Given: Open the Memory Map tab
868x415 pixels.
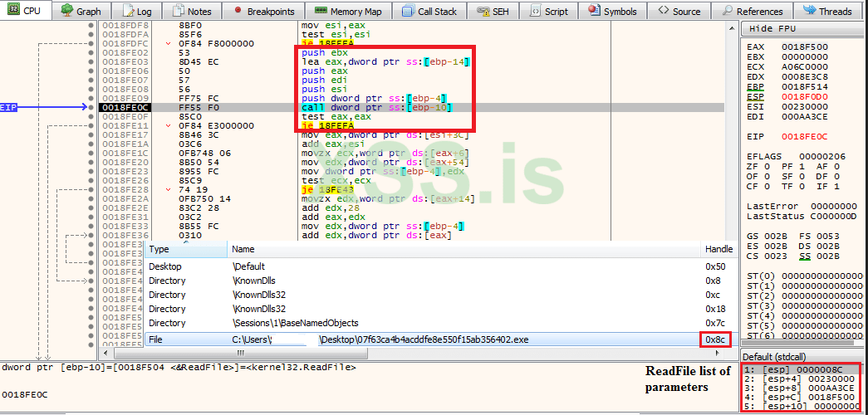Looking at the screenshot, I should (350, 11).
